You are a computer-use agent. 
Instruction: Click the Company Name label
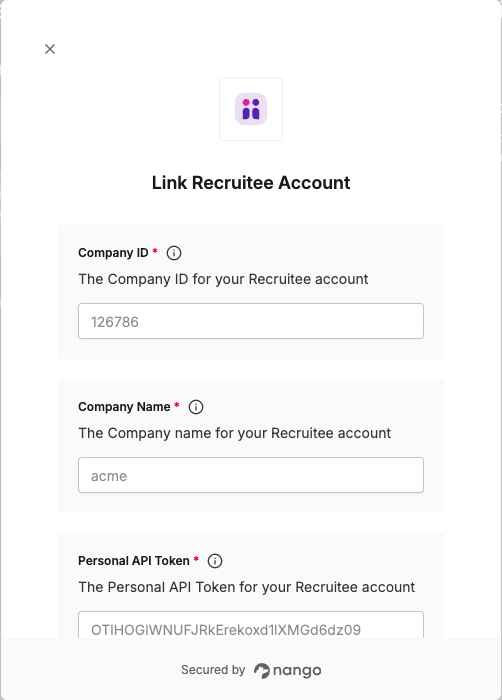click(124, 407)
